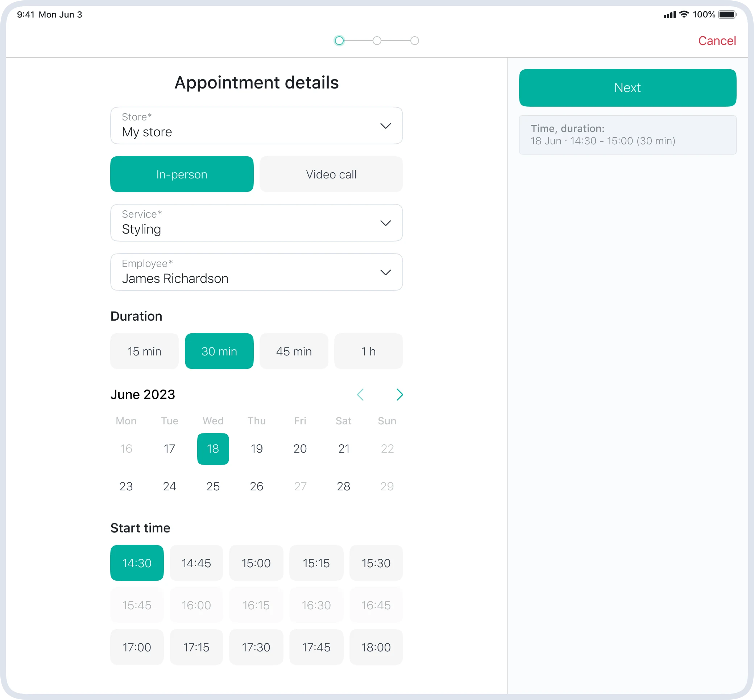Choose 17:30 start time
The width and height of the screenshot is (754, 700).
click(x=256, y=647)
